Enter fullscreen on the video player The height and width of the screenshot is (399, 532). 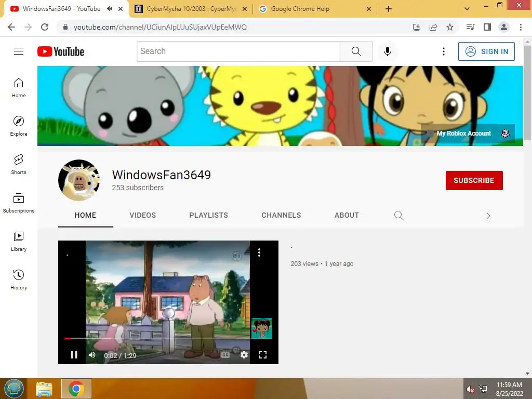pyautogui.click(x=262, y=355)
